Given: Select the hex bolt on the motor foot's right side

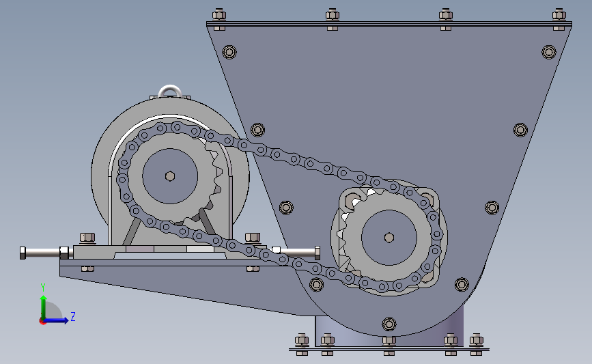Looking at the screenshot, I should coord(253,238).
